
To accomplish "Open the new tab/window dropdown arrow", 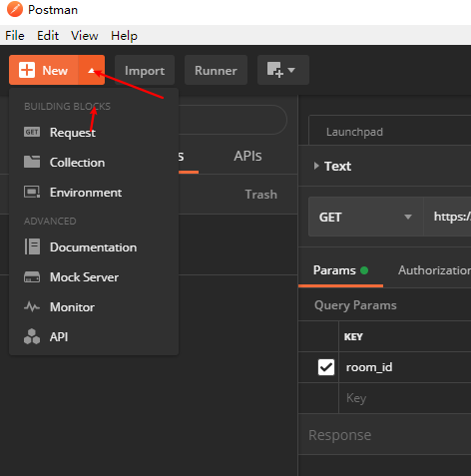I will point(291,70).
